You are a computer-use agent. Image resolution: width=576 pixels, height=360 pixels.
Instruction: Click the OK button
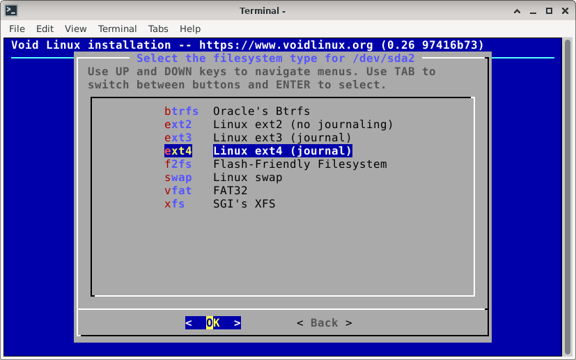click(x=213, y=323)
